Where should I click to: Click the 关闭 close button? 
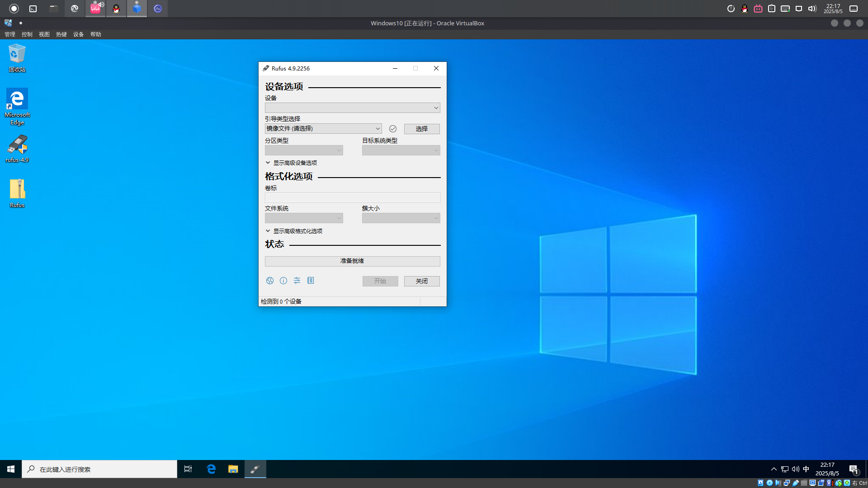click(x=422, y=281)
